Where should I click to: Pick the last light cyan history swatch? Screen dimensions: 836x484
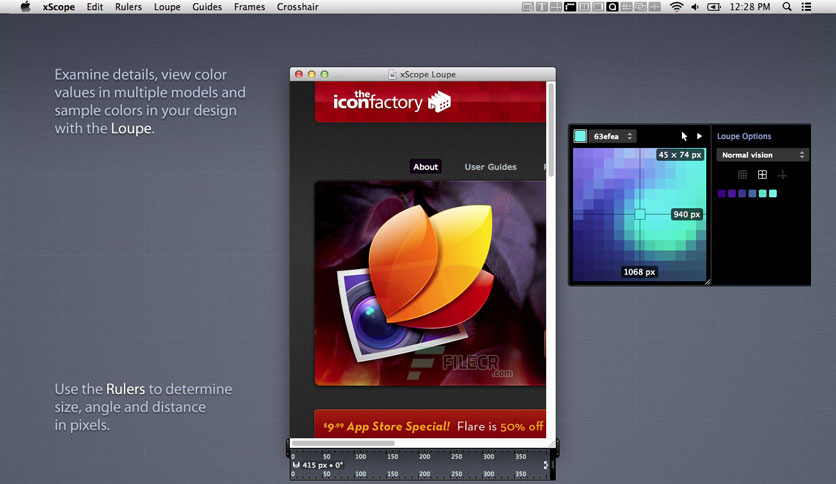[773, 193]
